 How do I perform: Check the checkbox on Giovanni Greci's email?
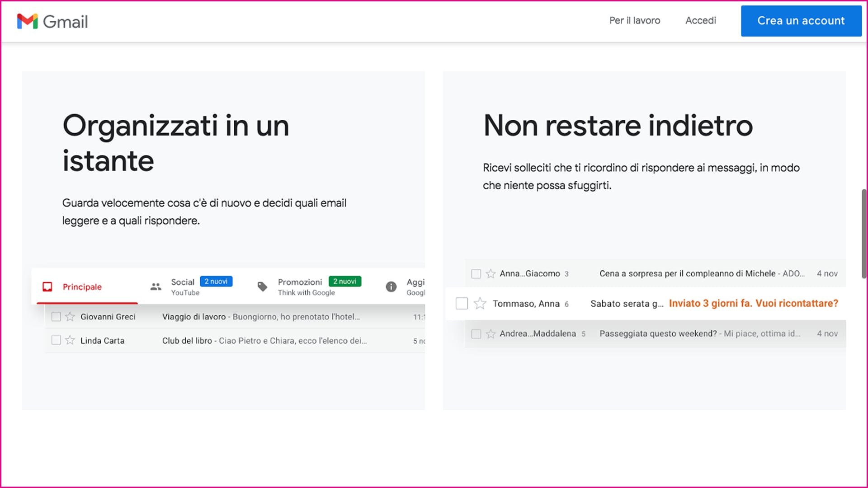point(56,317)
